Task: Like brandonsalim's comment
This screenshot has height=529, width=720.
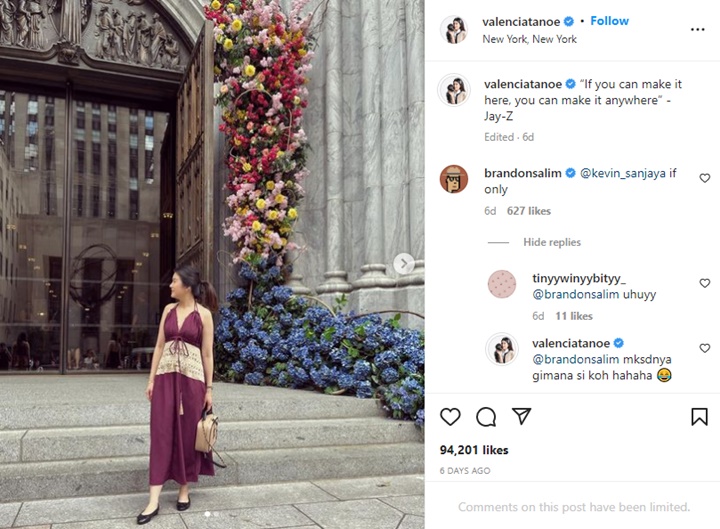Action: pos(705,178)
